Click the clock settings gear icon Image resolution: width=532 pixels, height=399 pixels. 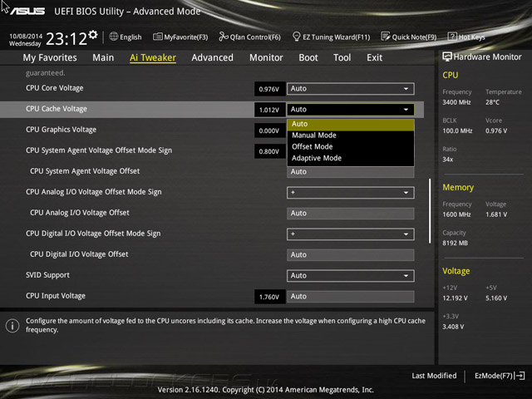coord(92,35)
